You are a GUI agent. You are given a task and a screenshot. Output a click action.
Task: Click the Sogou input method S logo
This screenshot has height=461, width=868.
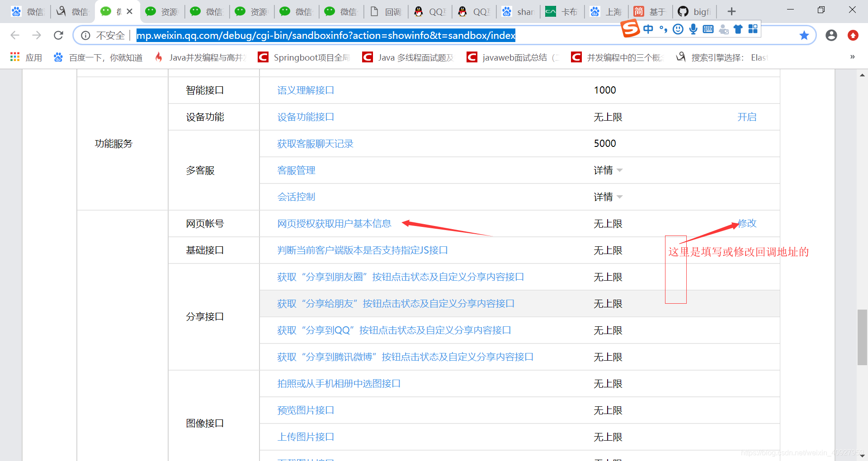(x=630, y=28)
